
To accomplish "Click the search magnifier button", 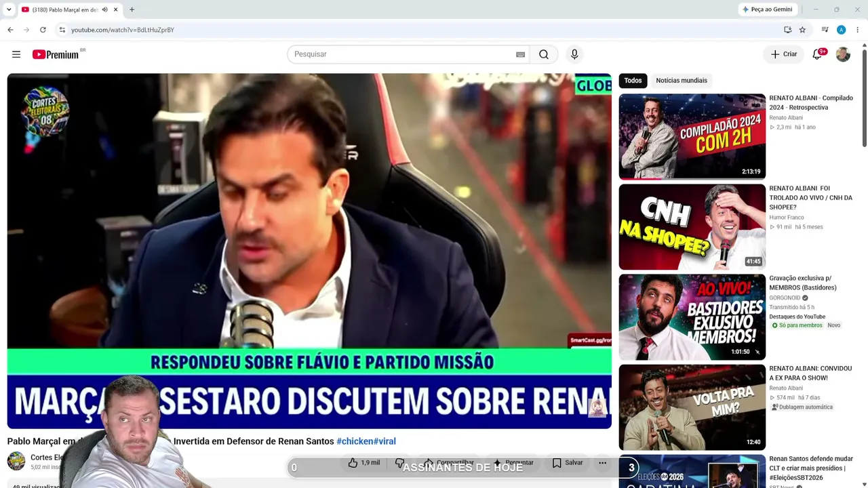I will (x=544, y=54).
